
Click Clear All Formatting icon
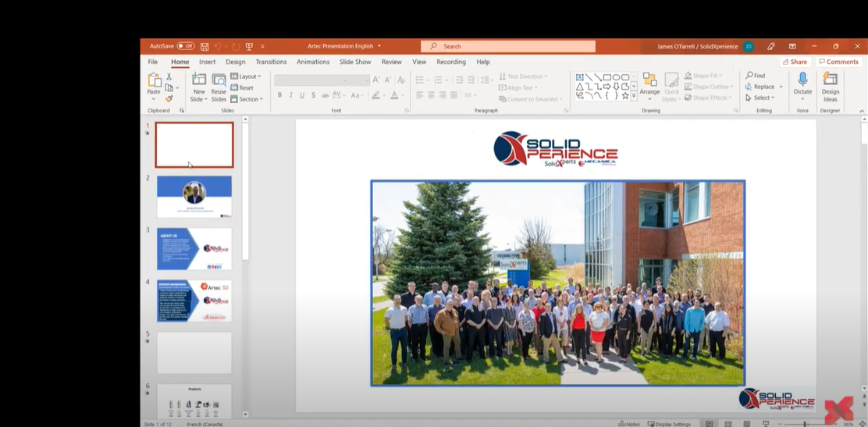(401, 80)
